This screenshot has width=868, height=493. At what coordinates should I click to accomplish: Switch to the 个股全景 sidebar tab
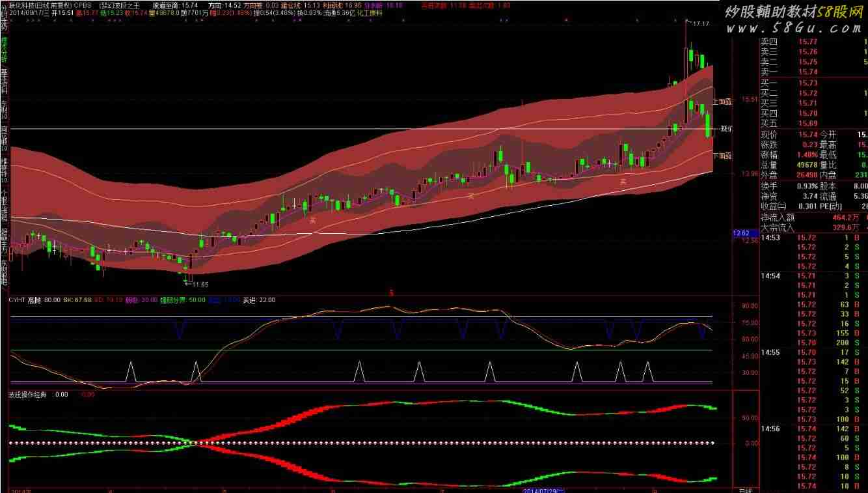[4, 204]
